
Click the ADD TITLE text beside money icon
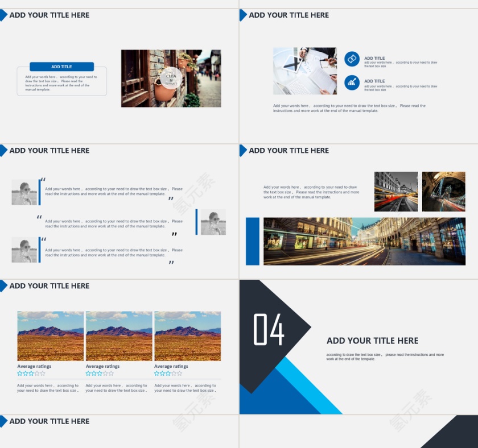pyautogui.click(x=374, y=58)
